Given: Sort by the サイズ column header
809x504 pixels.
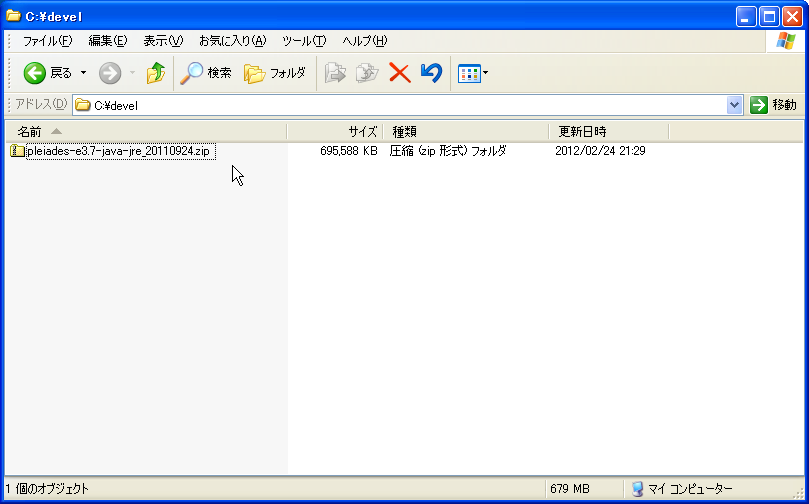Looking at the screenshot, I should pos(335,132).
